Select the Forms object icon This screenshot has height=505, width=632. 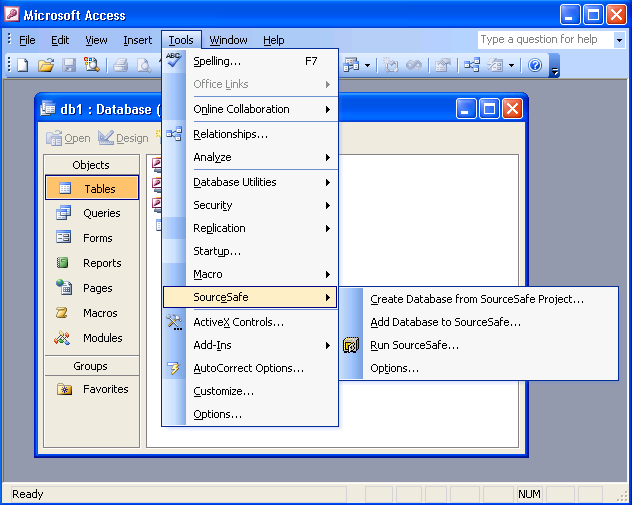[x=64, y=237]
